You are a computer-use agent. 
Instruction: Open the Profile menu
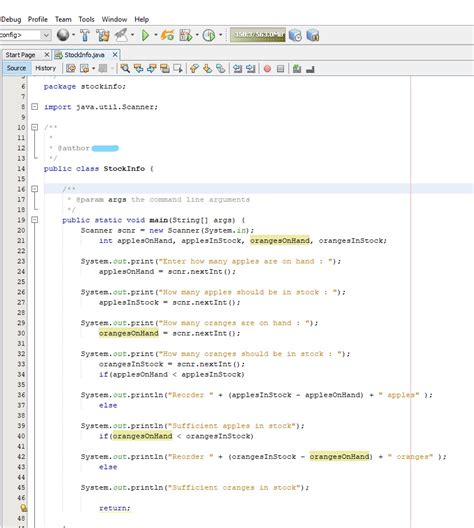click(38, 19)
